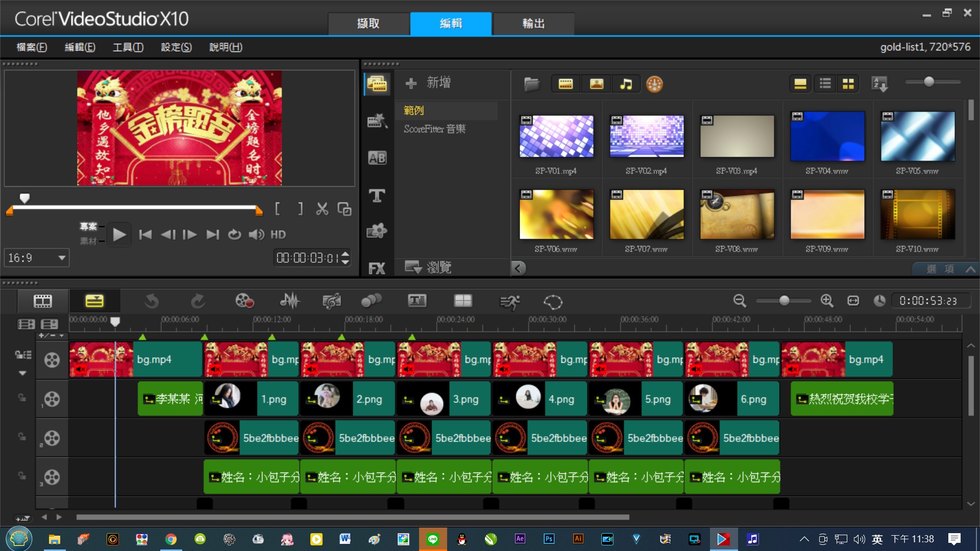Open the system volume control in player
This screenshot has width=980, height=551.
256,235
